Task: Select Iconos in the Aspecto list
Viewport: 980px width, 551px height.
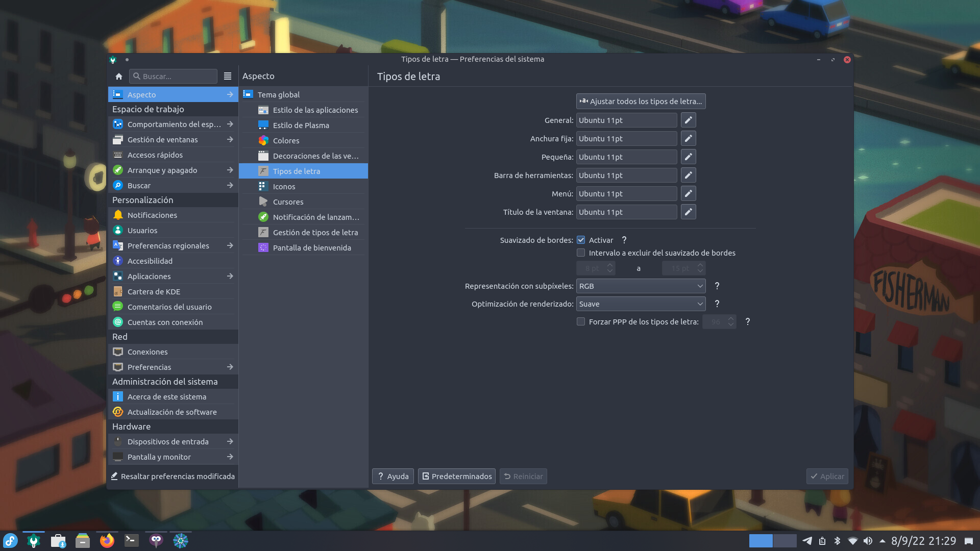Action: (284, 187)
